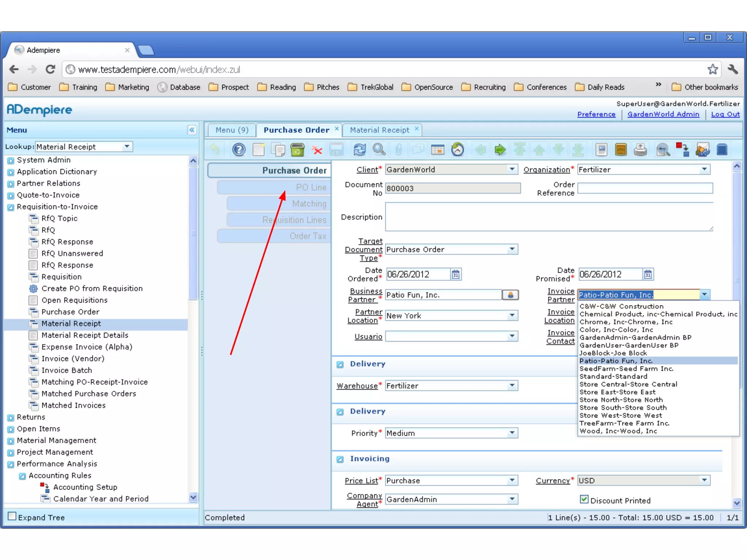747x560 pixels.
Task: Click the New Record toolbar icon
Action: (259, 150)
